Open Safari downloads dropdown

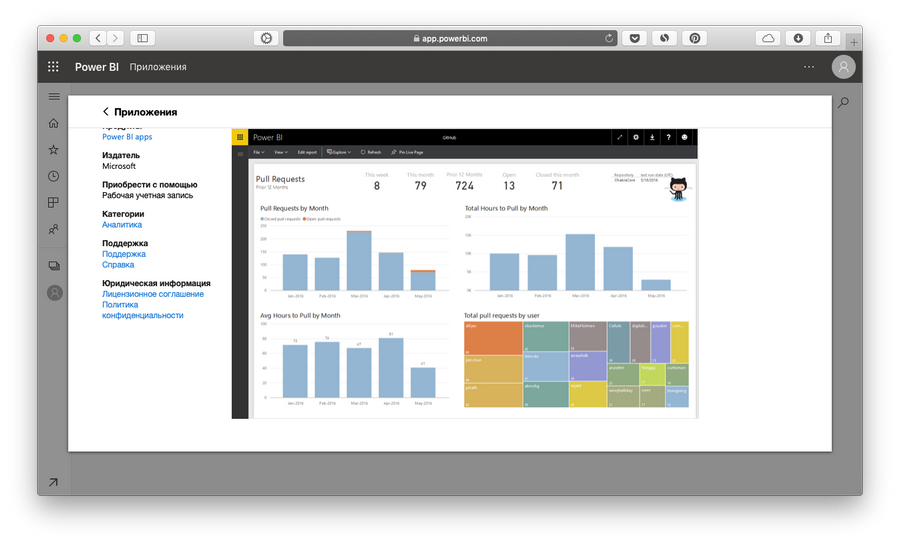798,38
